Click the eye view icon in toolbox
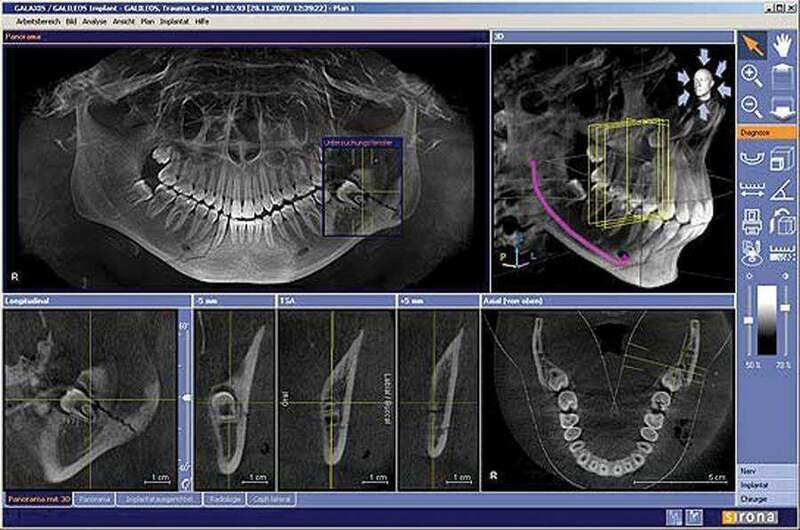This screenshot has height=530, width=800. coord(752,253)
